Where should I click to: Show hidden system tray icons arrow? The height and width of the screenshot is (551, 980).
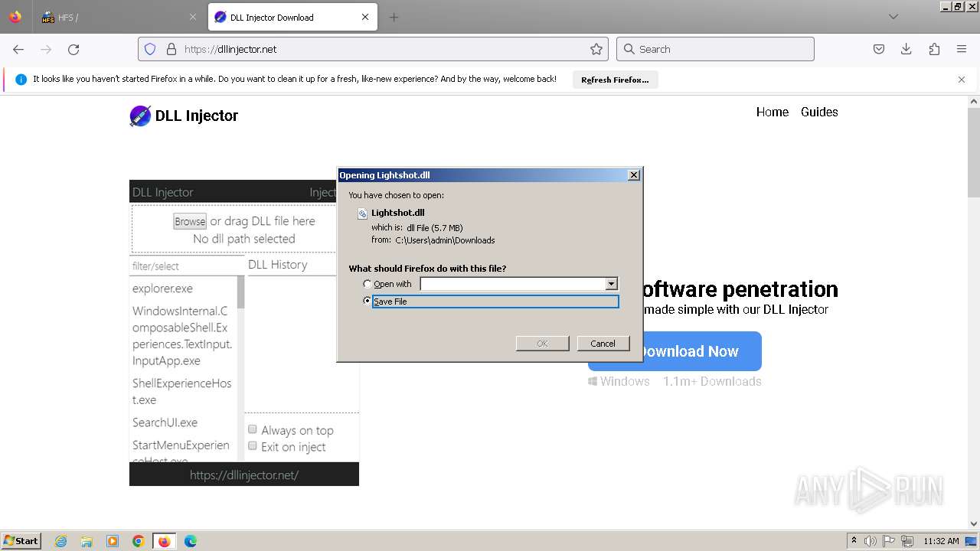click(x=854, y=541)
